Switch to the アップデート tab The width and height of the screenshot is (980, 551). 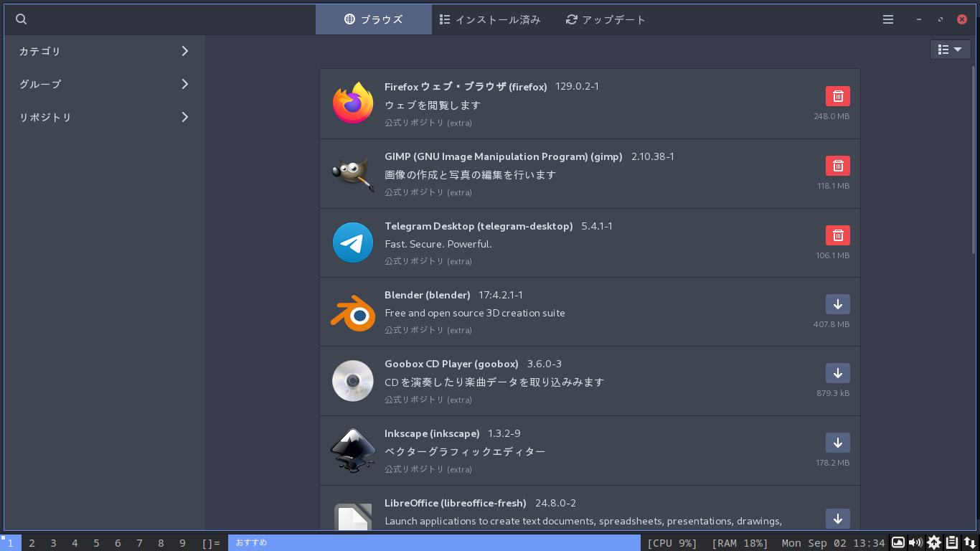pos(606,19)
